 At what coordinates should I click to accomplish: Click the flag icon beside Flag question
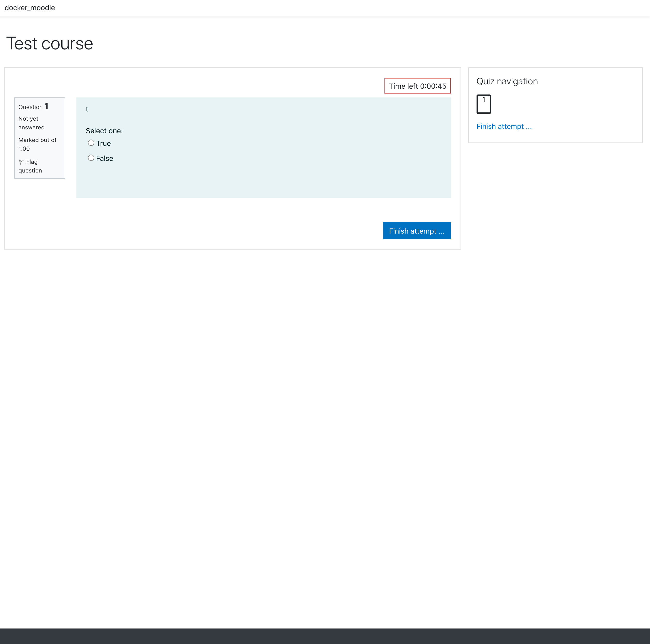click(x=22, y=162)
